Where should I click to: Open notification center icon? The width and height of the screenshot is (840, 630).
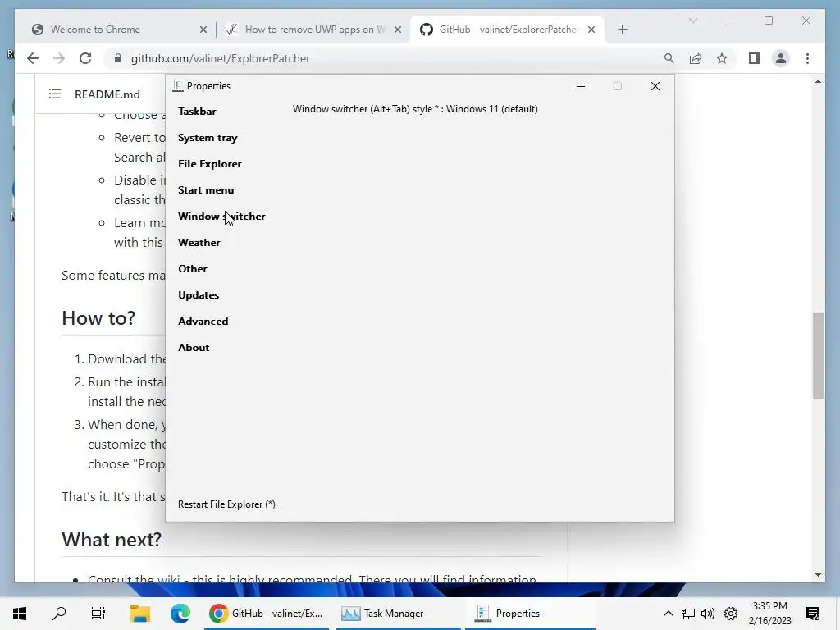click(813, 614)
